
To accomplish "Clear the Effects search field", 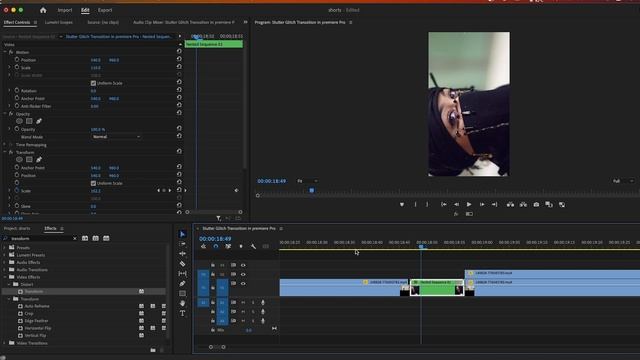I will (x=75, y=238).
